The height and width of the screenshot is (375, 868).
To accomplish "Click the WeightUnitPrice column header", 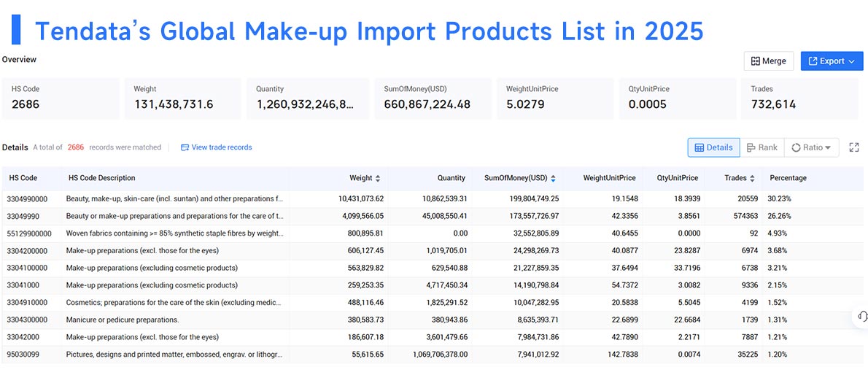I will click(609, 178).
